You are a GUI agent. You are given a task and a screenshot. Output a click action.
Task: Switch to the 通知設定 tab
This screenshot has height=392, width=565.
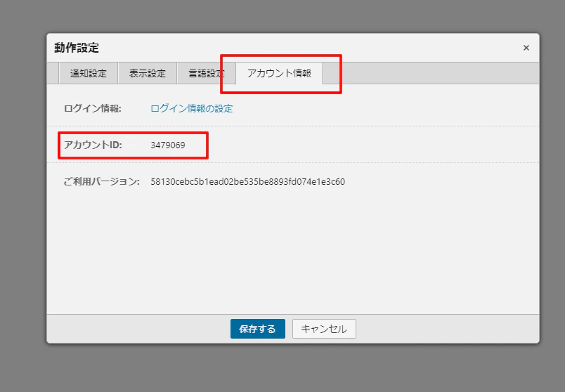coord(89,73)
